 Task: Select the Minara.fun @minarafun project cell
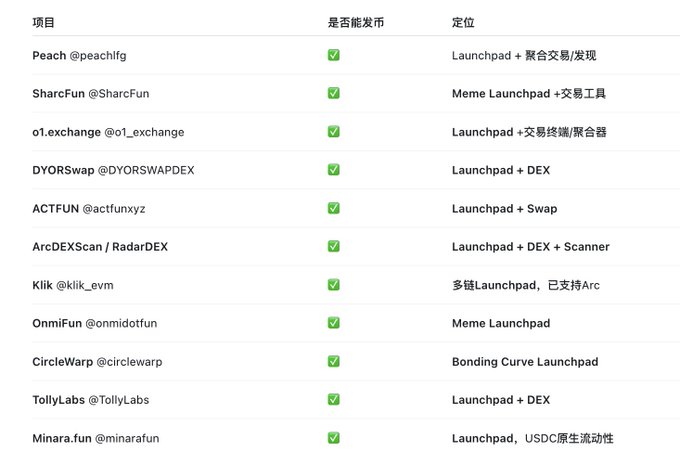click(96, 438)
